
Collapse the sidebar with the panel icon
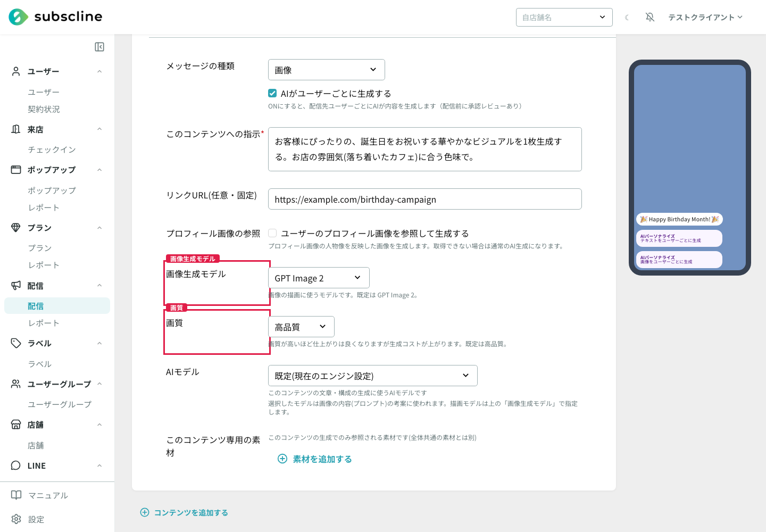pyautogui.click(x=99, y=47)
